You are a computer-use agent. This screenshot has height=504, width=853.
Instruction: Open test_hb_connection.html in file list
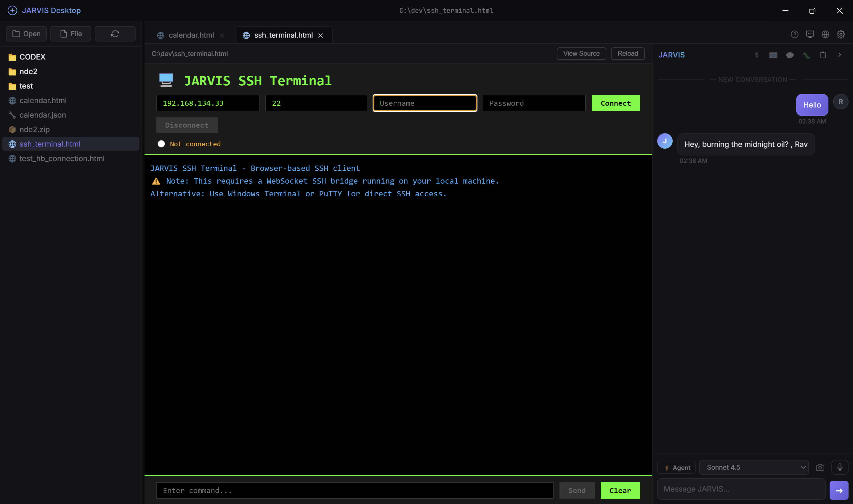coord(71,159)
